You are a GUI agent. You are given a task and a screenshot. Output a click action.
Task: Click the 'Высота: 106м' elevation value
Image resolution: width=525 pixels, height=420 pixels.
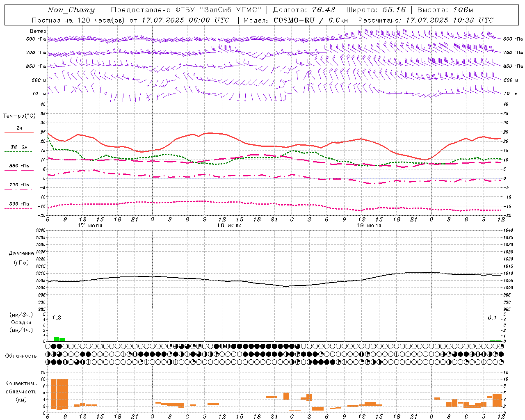[x=445, y=10]
